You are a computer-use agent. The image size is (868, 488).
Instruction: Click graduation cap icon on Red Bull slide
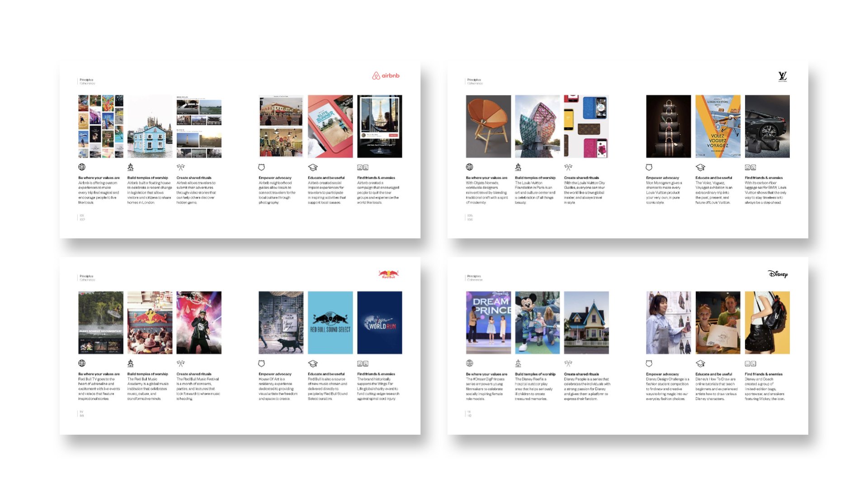(x=313, y=364)
